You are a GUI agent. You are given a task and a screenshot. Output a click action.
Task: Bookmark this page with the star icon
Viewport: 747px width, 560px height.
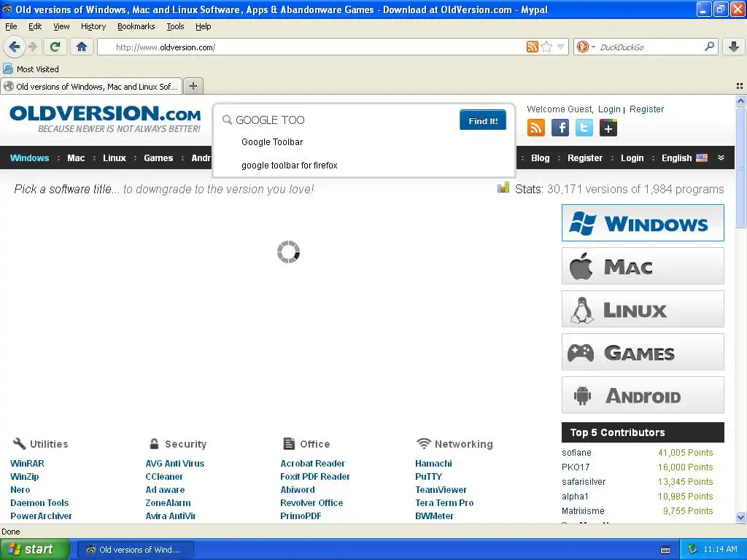point(546,47)
